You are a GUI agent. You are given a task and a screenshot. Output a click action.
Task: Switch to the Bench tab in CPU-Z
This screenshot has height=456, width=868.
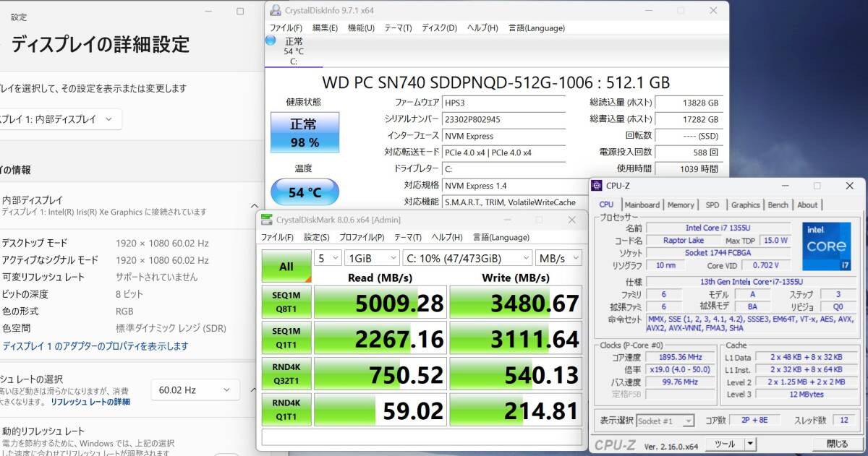pyautogui.click(x=778, y=205)
